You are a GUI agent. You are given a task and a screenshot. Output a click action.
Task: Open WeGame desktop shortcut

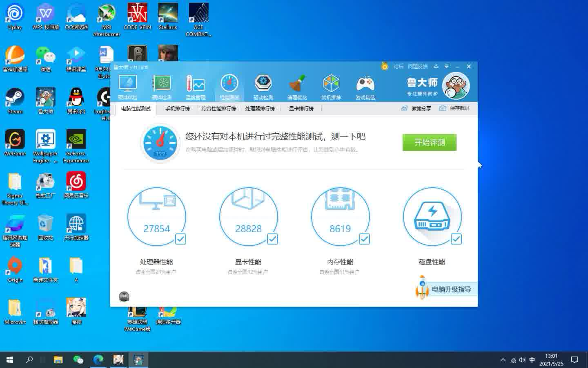15,143
